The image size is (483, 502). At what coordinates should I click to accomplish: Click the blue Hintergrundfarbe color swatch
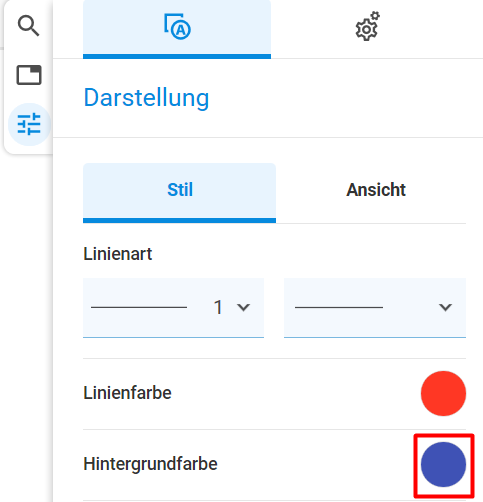click(x=443, y=464)
